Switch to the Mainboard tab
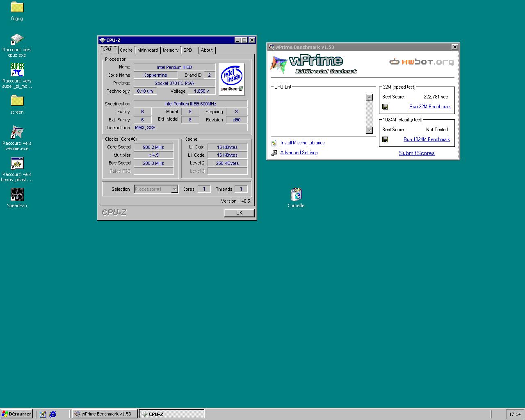 [x=148, y=50]
